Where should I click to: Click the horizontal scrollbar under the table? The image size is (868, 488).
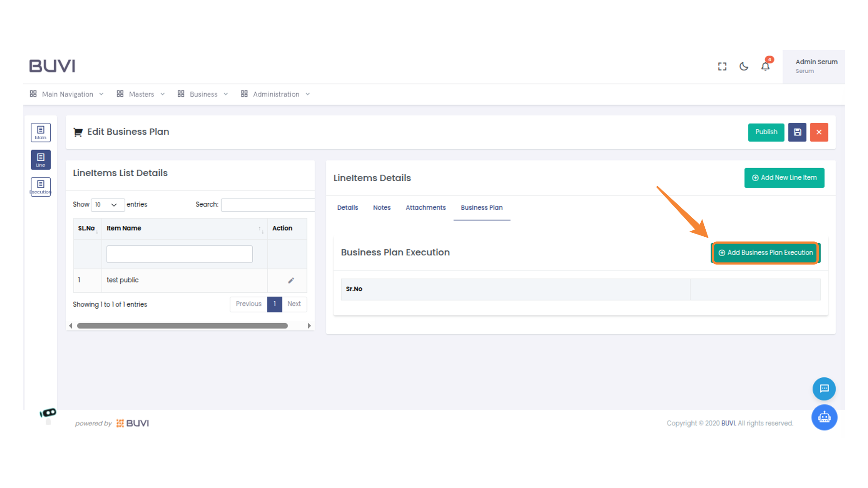tap(182, 326)
